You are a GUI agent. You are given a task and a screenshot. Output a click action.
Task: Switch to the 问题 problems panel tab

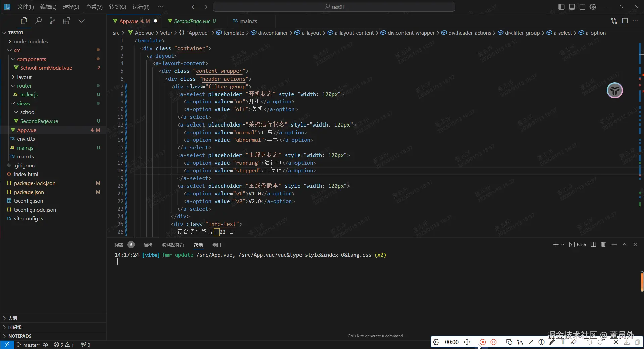click(x=124, y=245)
